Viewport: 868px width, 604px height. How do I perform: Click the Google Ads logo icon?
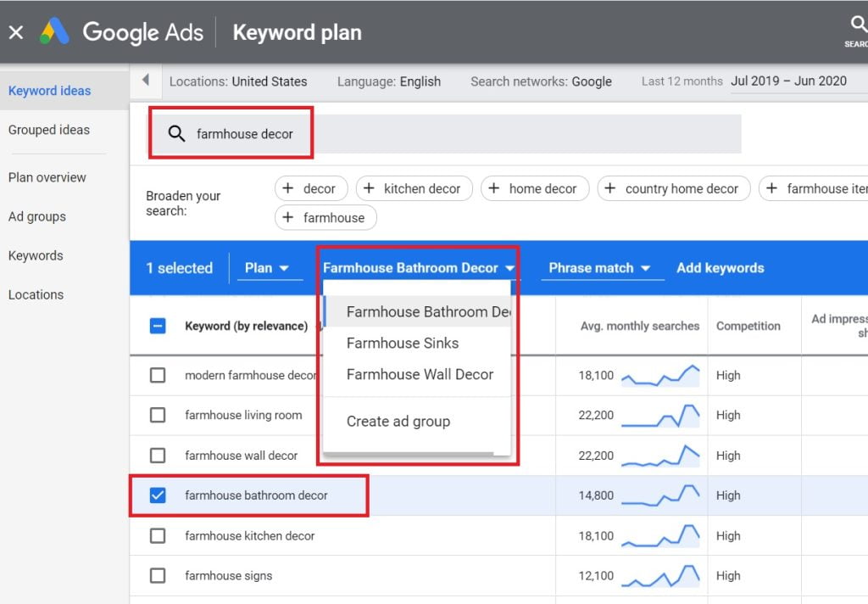[x=55, y=32]
